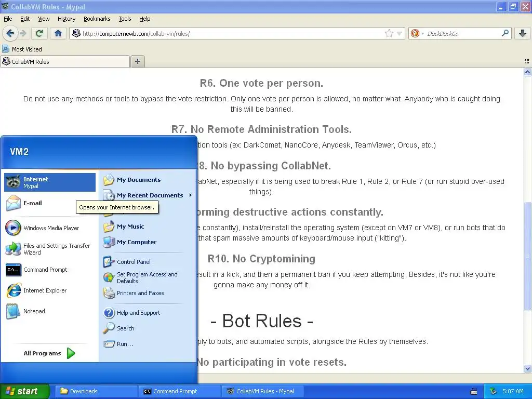
Task: Open the Edit menu
Action: tap(25, 19)
